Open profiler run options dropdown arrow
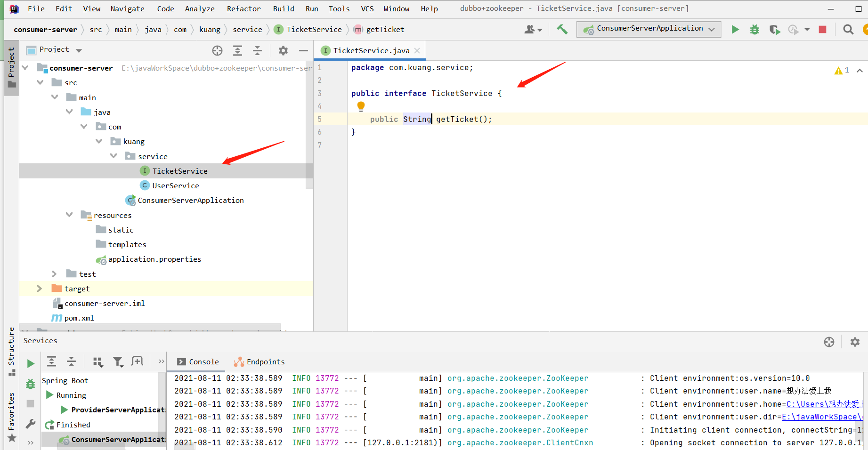The width and height of the screenshot is (868, 450). pyautogui.click(x=807, y=30)
